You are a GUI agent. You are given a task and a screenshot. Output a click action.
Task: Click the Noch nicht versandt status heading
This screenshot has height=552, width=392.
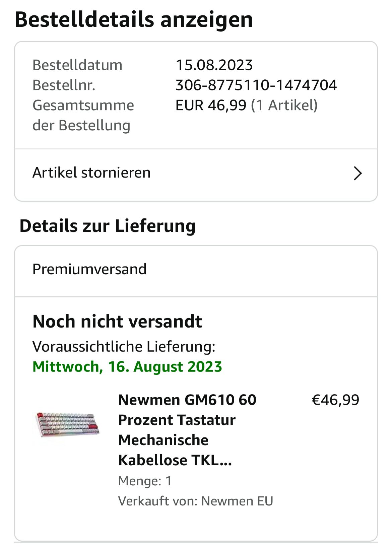(x=117, y=322)
